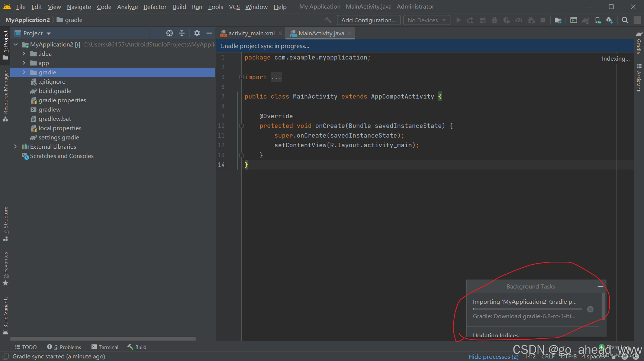Open the Profiler icon in the toolbar

click(518, 20)
